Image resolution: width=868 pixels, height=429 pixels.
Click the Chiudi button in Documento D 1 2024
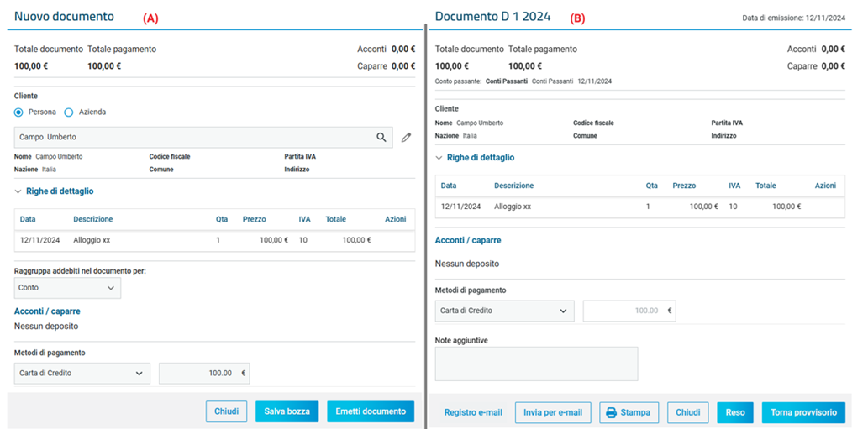pyautogui.click(x=688, y=412)
